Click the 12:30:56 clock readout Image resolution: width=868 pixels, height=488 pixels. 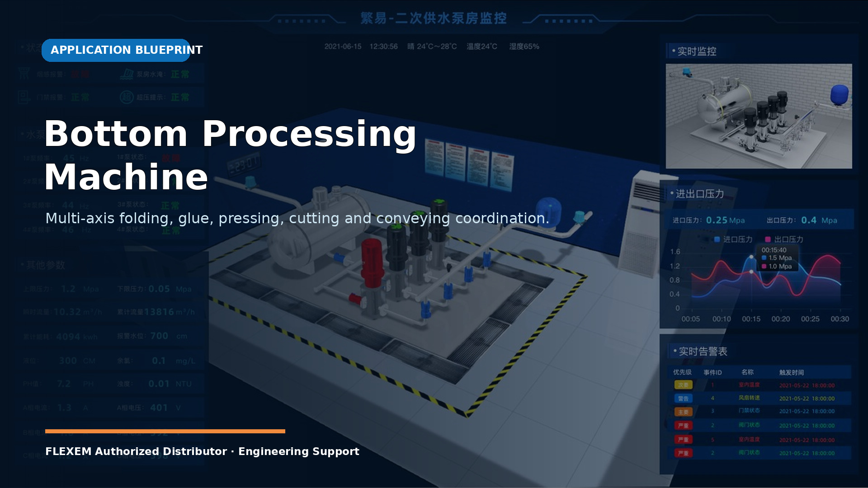383,47
